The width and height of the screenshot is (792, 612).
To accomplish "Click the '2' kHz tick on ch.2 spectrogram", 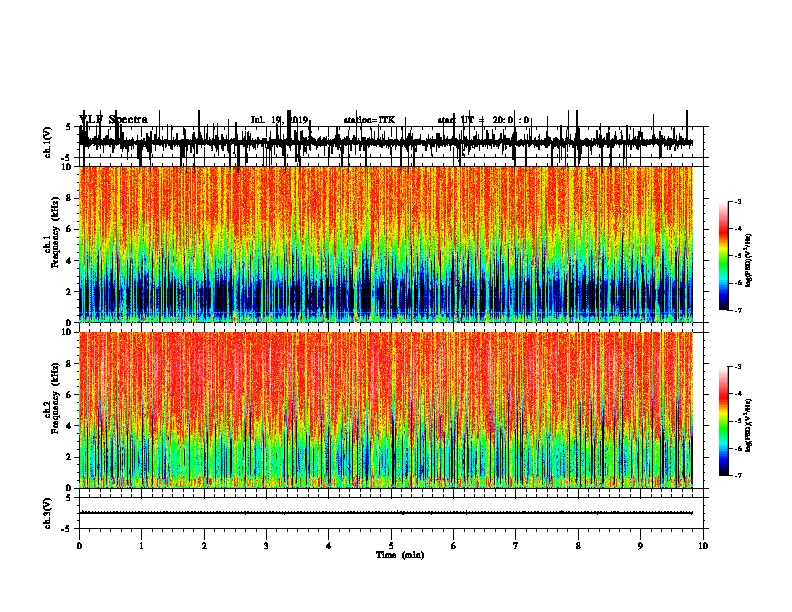I will (x=70, y=457).
